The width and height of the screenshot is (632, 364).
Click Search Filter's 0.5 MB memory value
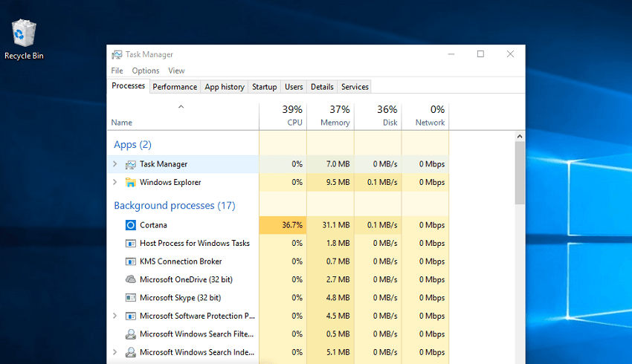coord(338,334)
